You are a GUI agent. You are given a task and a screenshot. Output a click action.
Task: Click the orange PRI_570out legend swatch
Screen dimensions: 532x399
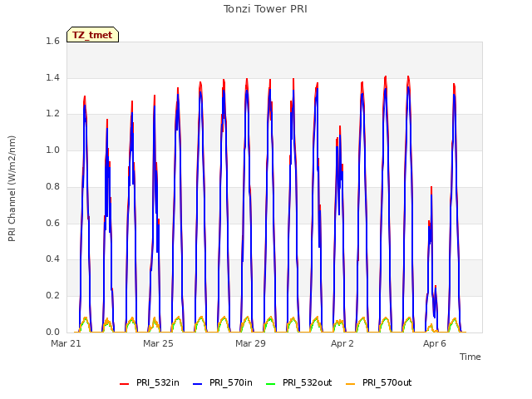pyautogui.click(x=351, y=384)
